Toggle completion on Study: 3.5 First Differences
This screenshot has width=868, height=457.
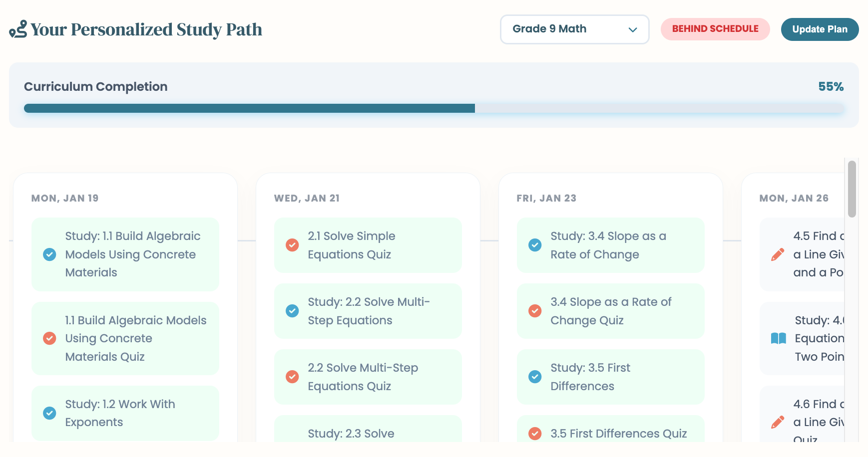point(535,377)
